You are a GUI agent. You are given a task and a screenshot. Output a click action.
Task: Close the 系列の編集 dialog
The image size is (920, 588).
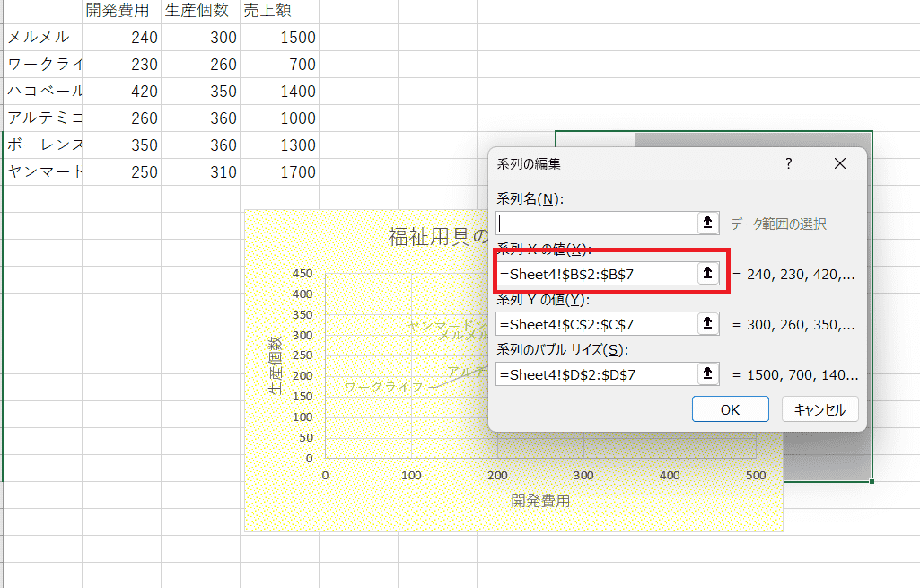(x=840, y=163)
